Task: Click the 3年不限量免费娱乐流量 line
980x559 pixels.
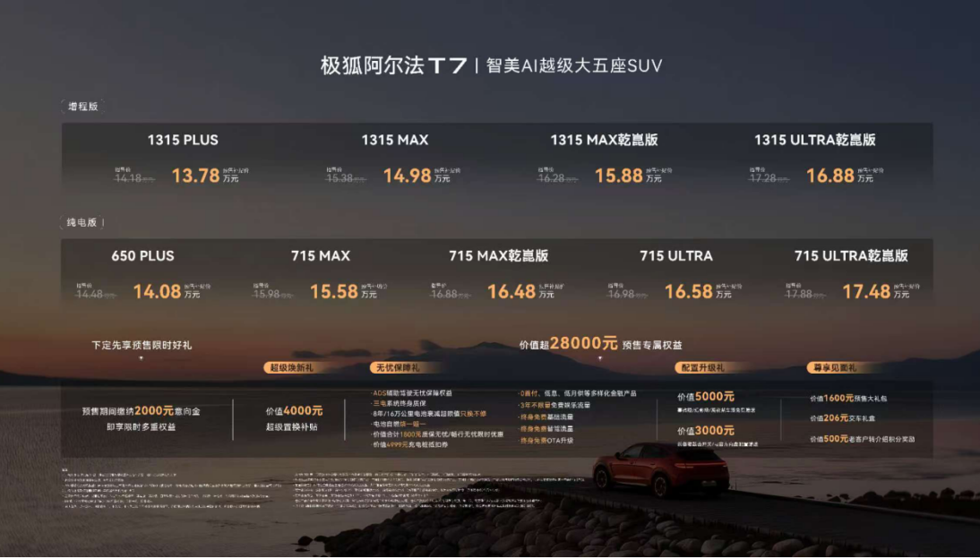Action: (x=554, y=405)
